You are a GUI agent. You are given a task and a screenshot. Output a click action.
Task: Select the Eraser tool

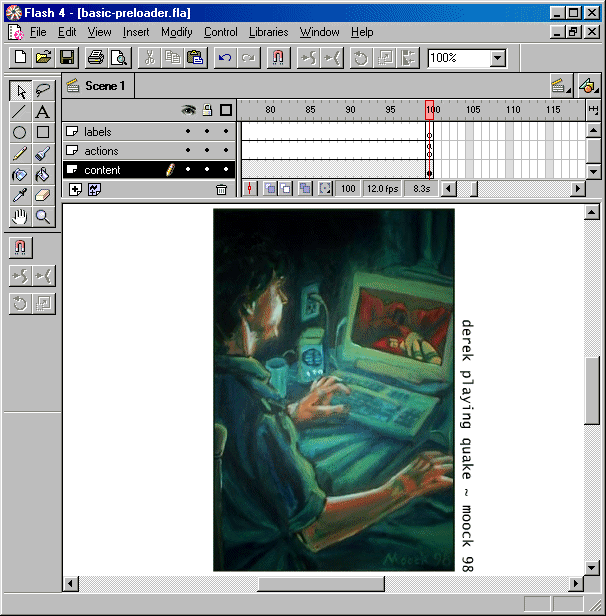point(43,196)
